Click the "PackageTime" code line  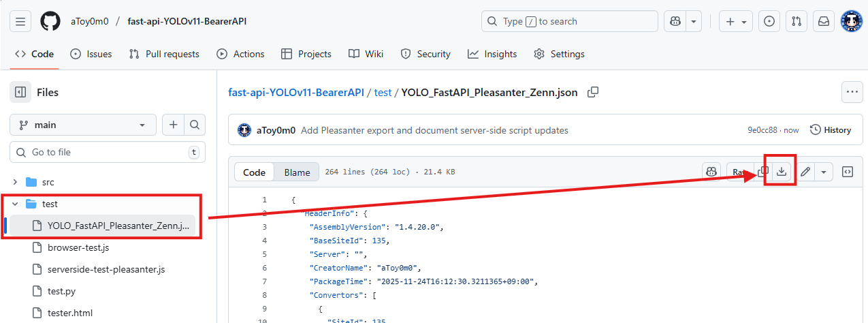(x=424, y=281)
